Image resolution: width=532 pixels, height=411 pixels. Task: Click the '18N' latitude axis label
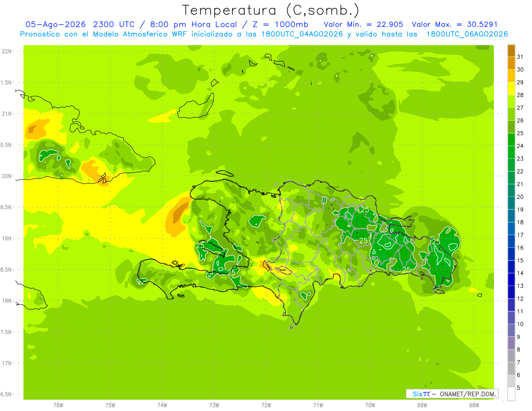pos(8,301)
